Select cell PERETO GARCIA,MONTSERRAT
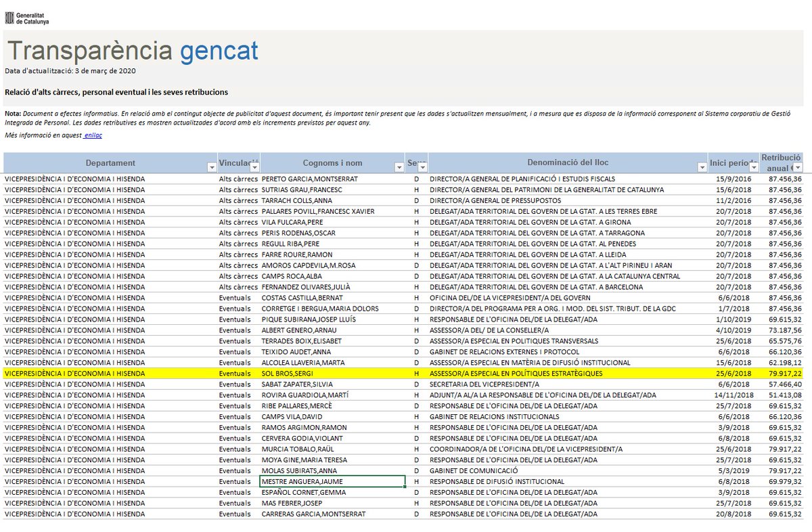 click(333, 179)
